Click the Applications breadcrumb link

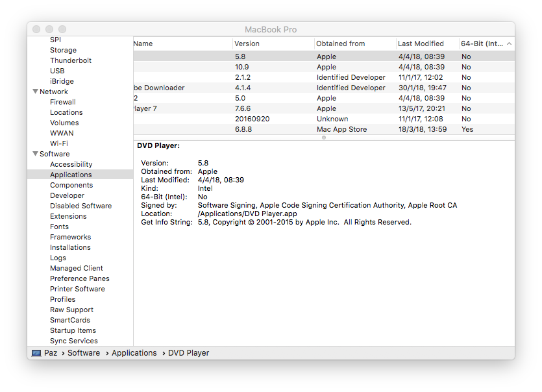[x=134, y=352]
